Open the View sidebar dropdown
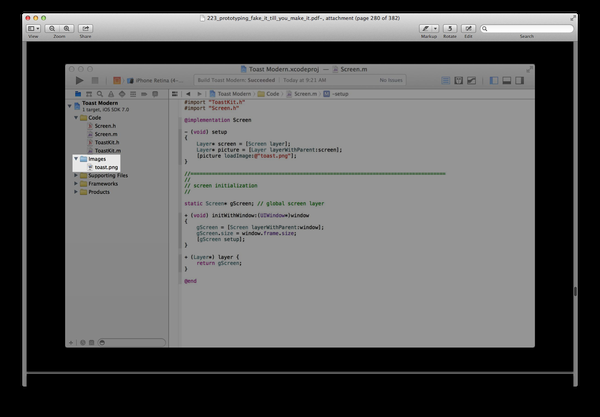Viewport: 600px width, 417px height. coord(33,29)
